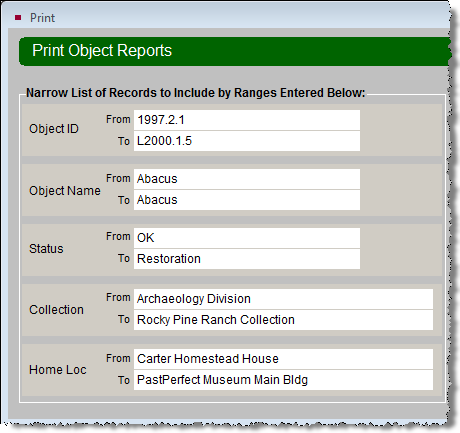The width and height of the screenshot is (460, 433).
Task: Click the Narrow List of Records heading
Action: pos(196,93)
